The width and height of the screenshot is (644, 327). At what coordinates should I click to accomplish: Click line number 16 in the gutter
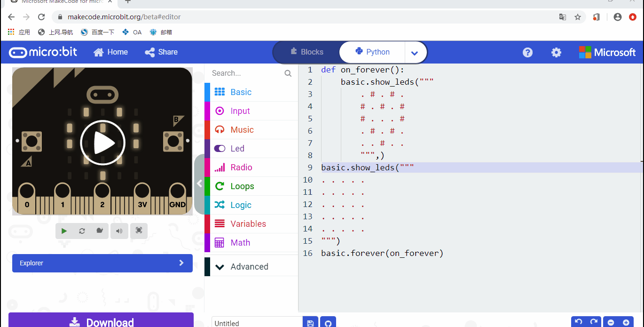click(x=307, y=254)
